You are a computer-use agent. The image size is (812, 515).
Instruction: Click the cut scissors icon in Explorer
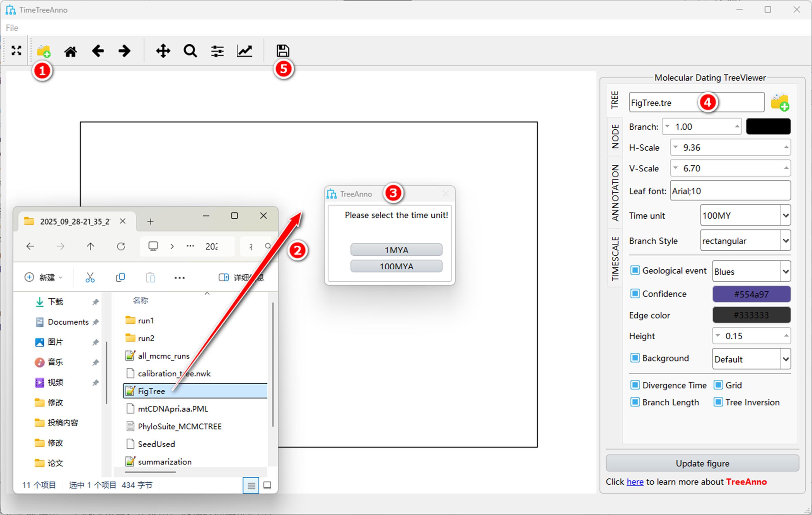tap(90, 277)
